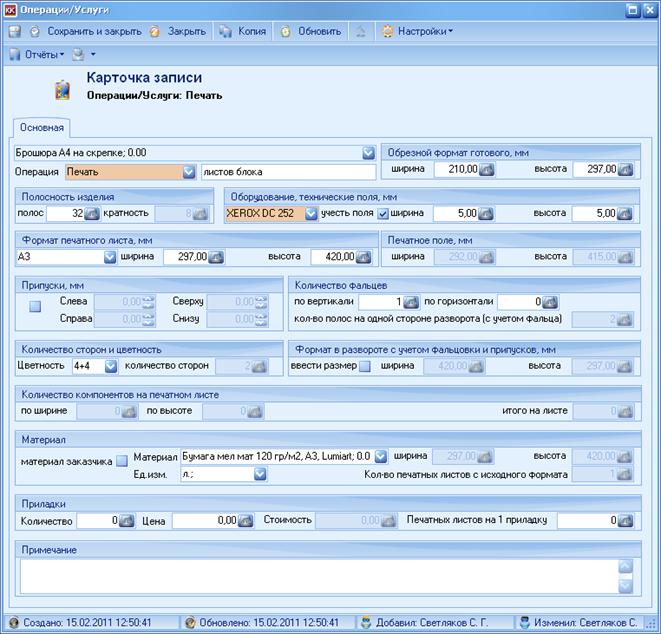Expand the Цветность 4+4 dropdown

[111, 366]
